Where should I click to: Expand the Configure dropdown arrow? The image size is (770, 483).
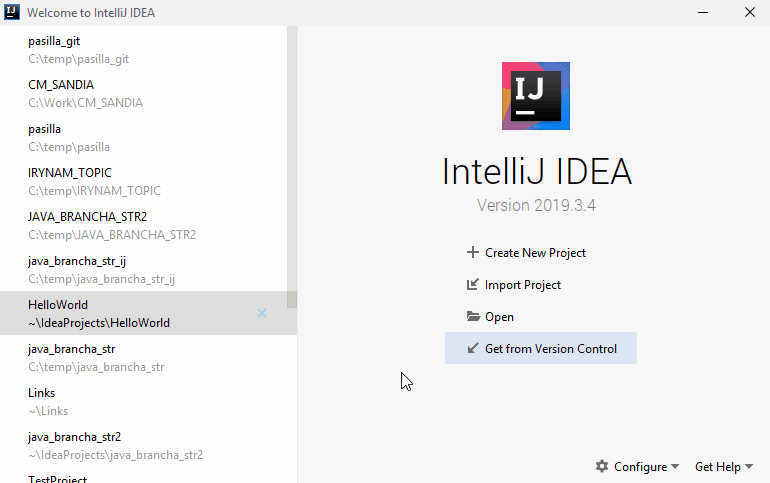pos(675,467)
